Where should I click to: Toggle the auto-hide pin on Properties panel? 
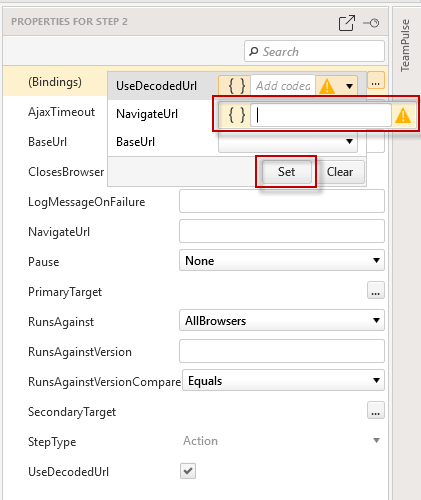pyautogui.click(x=371, y=23)
